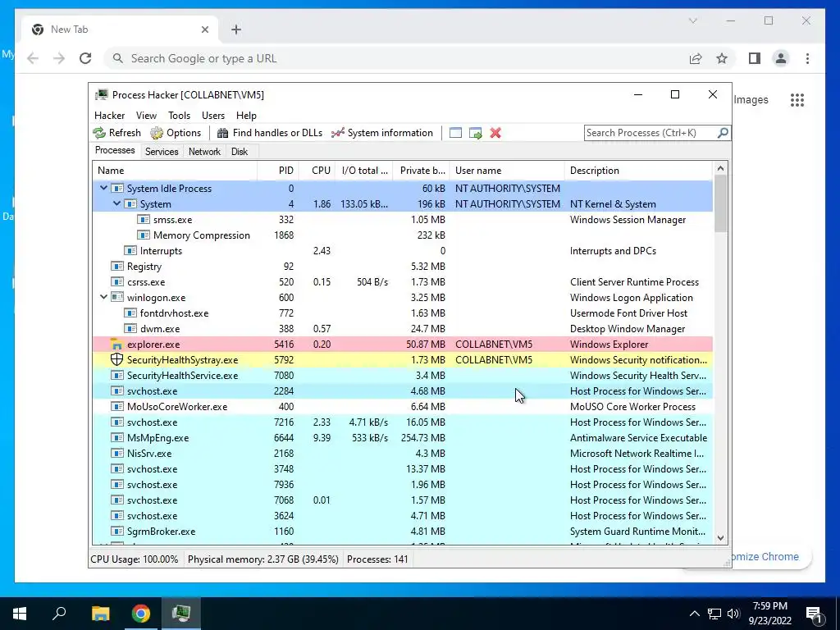
Task: Open a new Chrome tab with plus
Action: click(x=236, y=30)
